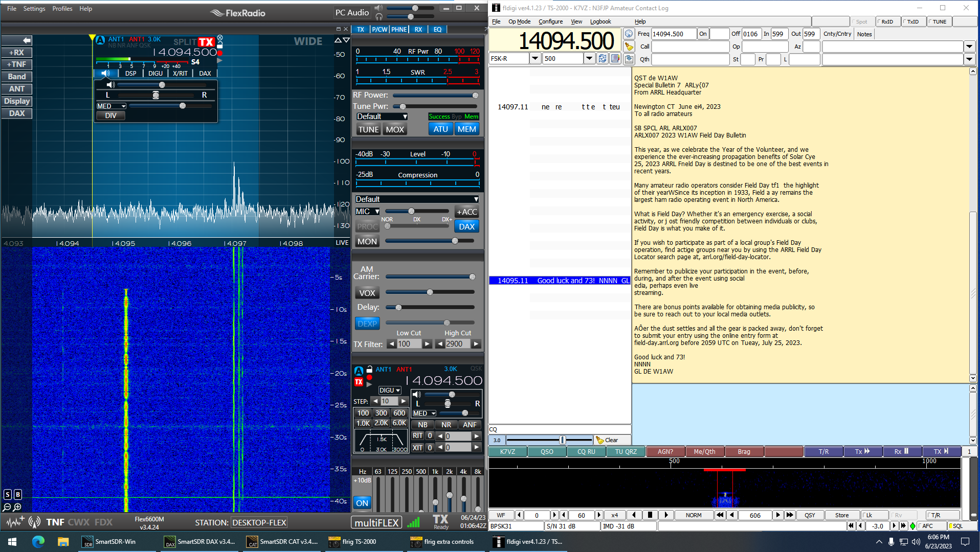The height and width of the screenshot is (552, 980).
Task: Open the SmartSDR Settings menu
Action: [x=34, y=9]
